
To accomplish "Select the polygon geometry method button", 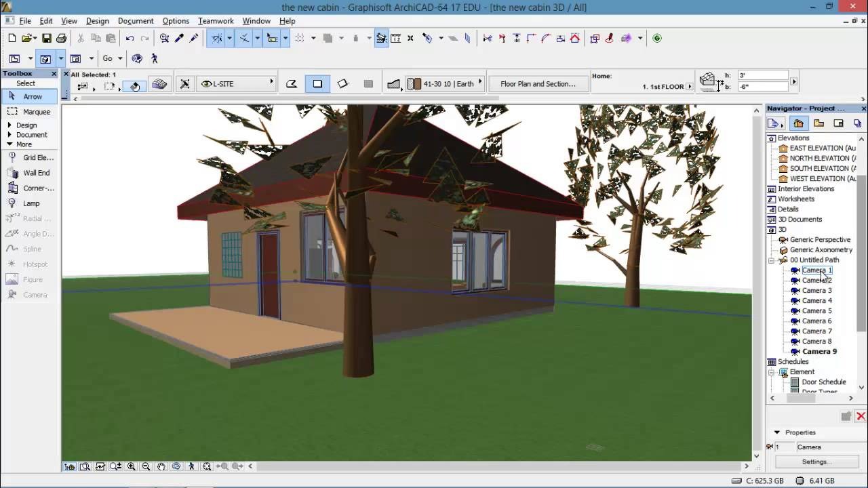I will pyautogui.click(x=292, y=84).
